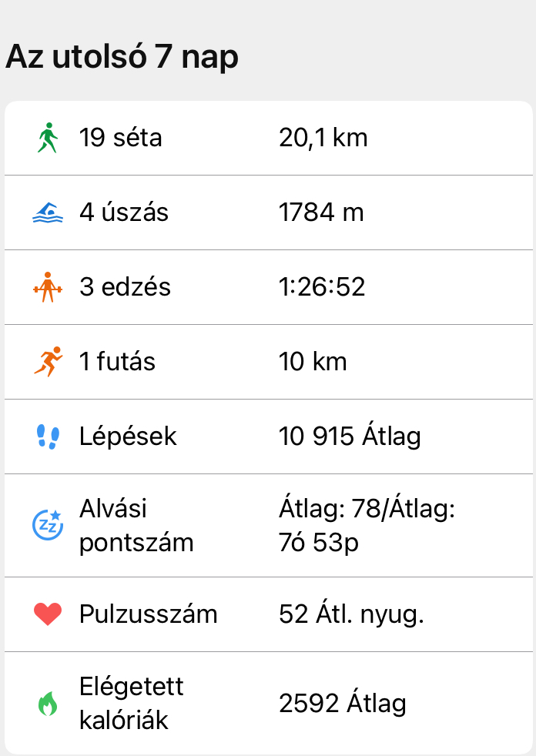Tap the green flame calories icon
536x756 pixels.
48,704
